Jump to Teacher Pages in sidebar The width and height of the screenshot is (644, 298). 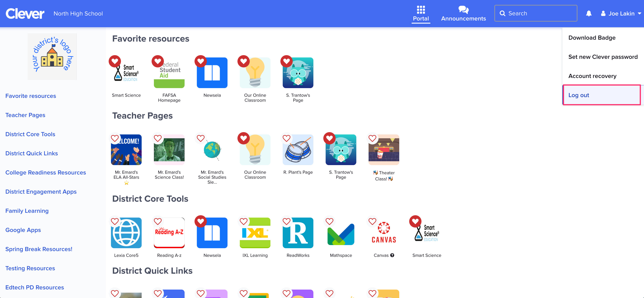tap(25, 115)
